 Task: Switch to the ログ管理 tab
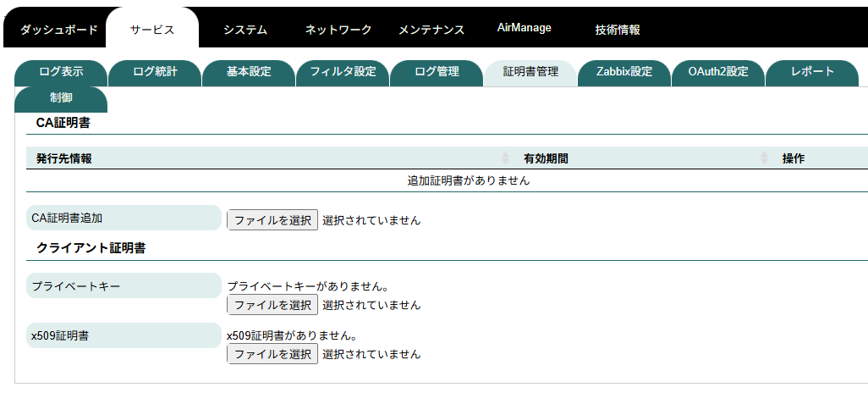pyautogui.click(x=437, y=73)
